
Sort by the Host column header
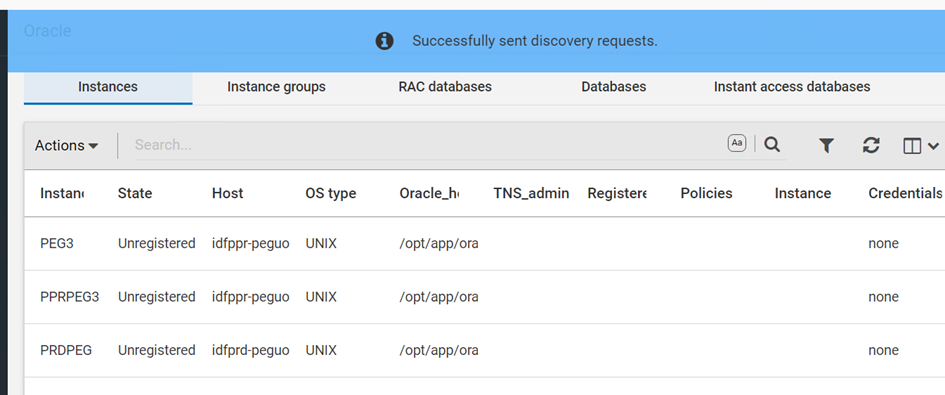click(x=227, y=193)
